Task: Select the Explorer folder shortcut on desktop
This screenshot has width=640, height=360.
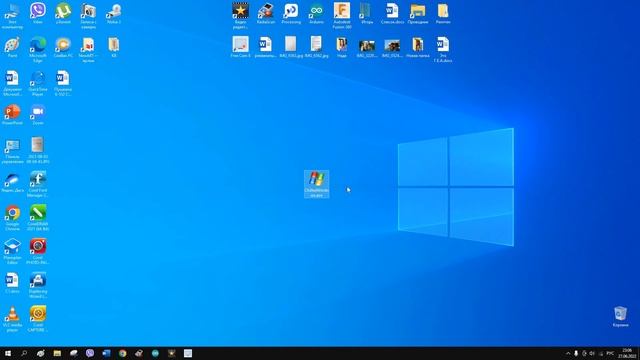Action: tap(418, 13)
